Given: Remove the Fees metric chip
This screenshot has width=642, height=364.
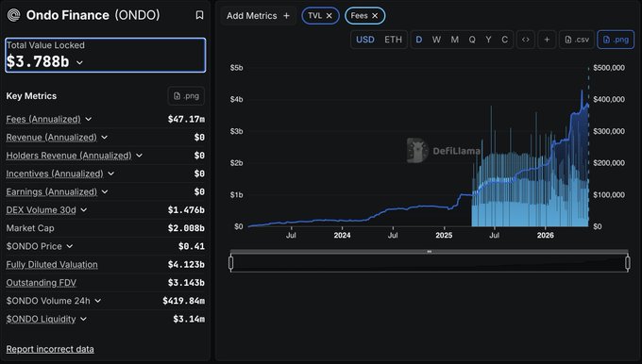Looking at the screenshot, I should pos(375,15).
